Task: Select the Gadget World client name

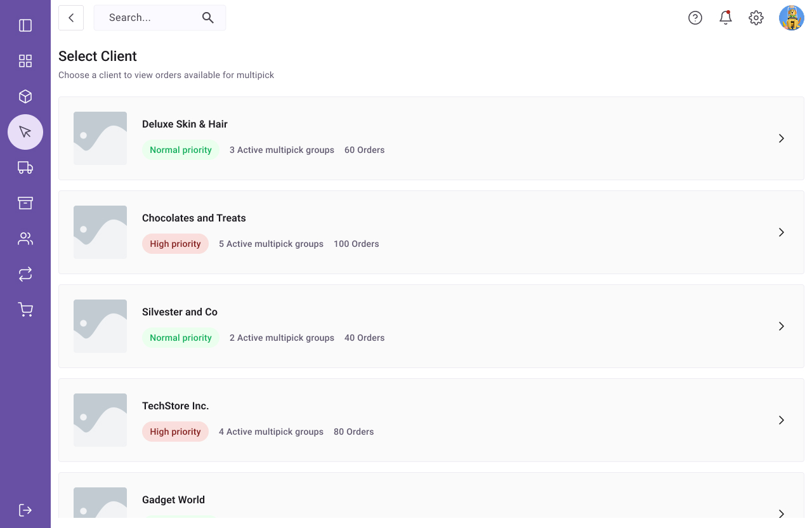Action: click(x=173, y=500)
